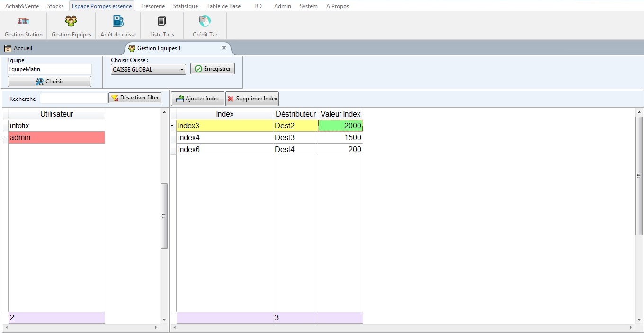Screen dimensions: 644x333
Task: Open Arrêt de caisse tool
Action: pos(118,26)
